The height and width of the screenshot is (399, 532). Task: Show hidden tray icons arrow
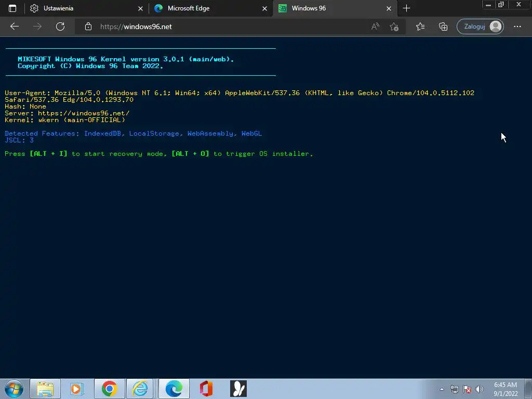[x=442, y=389]
